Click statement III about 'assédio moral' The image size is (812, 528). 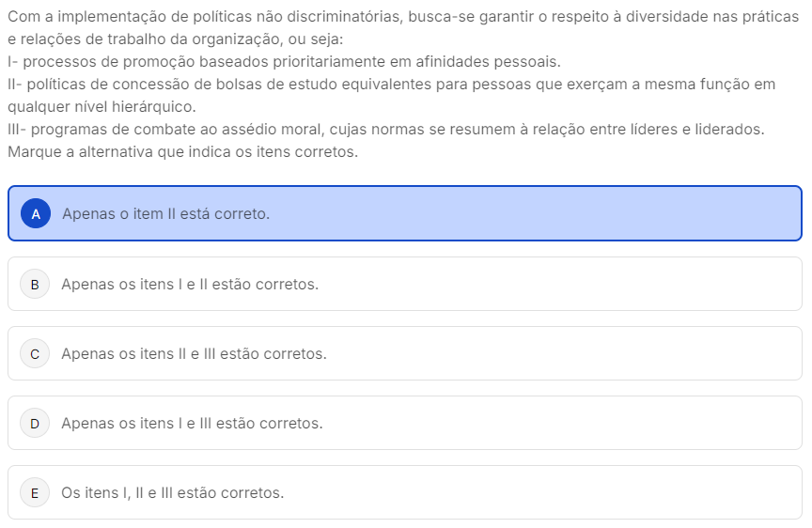point(385,129)
